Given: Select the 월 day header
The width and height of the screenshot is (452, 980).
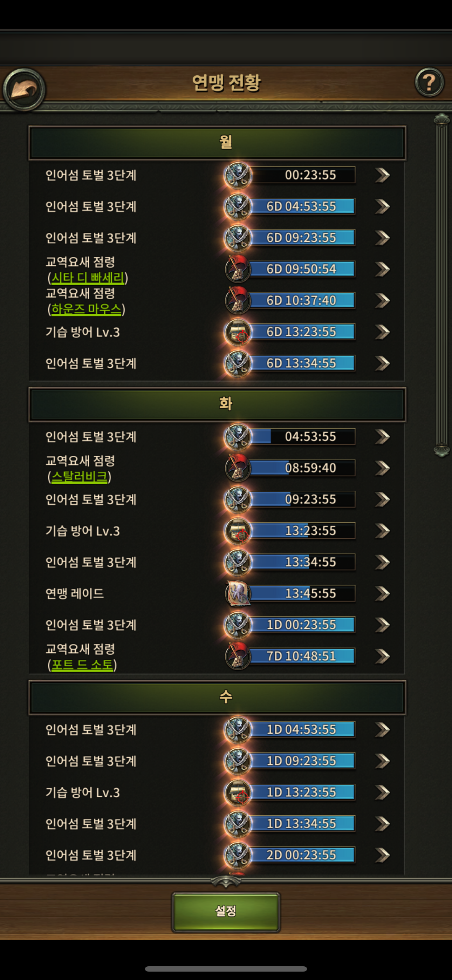Looking at the screenshot, I should pyautogui.click(x=217, y=143).
